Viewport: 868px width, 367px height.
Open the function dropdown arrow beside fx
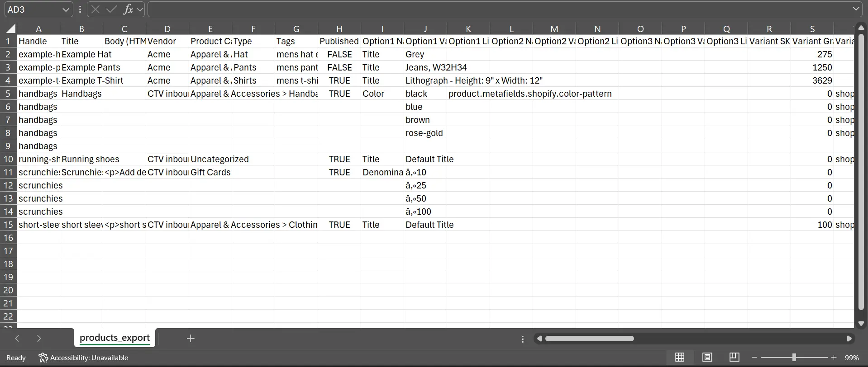coord(140,9)
